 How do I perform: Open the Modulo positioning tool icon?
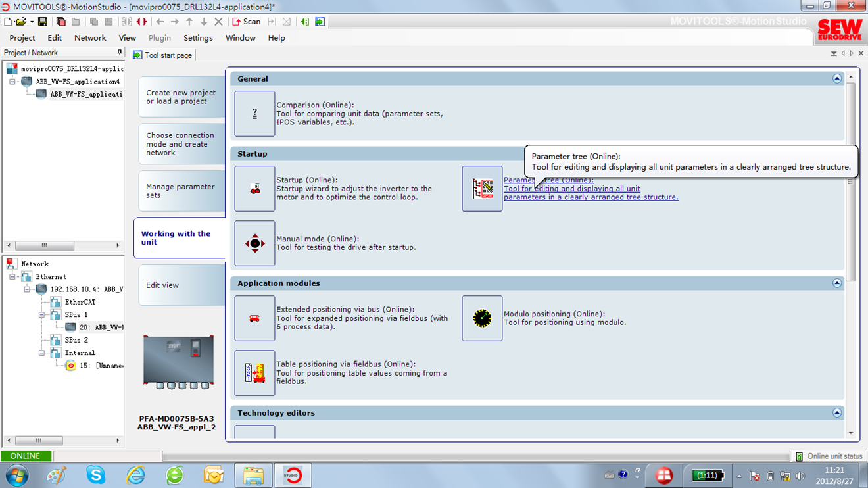pyautogui.click(x=482, y=318)
